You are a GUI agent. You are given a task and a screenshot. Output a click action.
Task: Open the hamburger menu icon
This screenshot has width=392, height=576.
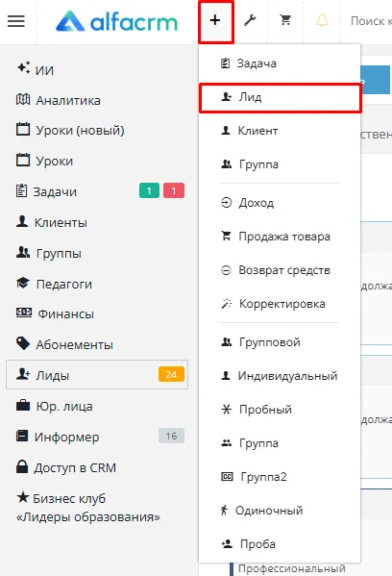point(16,21)
